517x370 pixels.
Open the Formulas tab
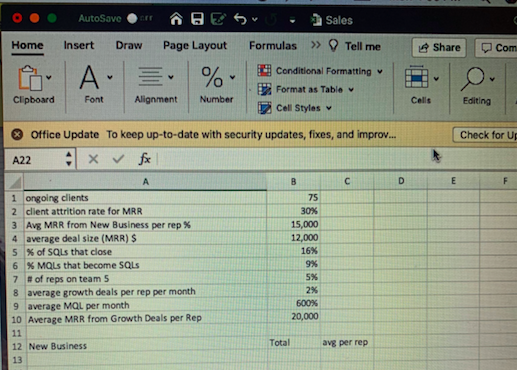coord(273,46)
